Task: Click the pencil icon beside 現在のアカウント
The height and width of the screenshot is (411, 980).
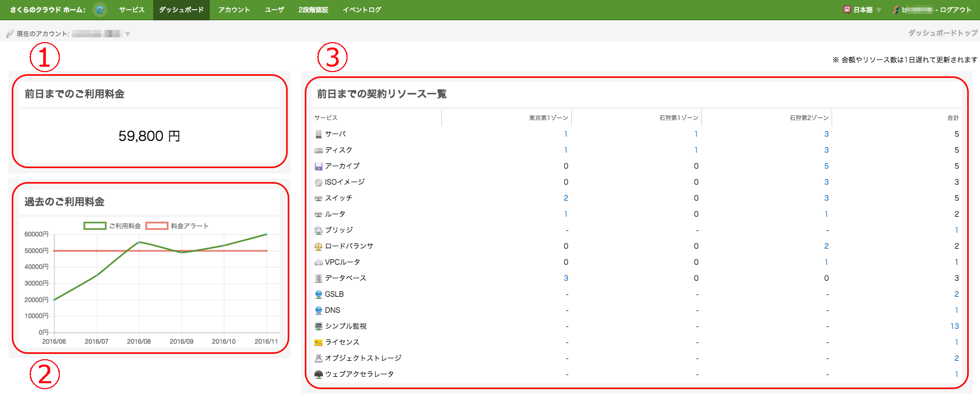Action: pos(10,34)
